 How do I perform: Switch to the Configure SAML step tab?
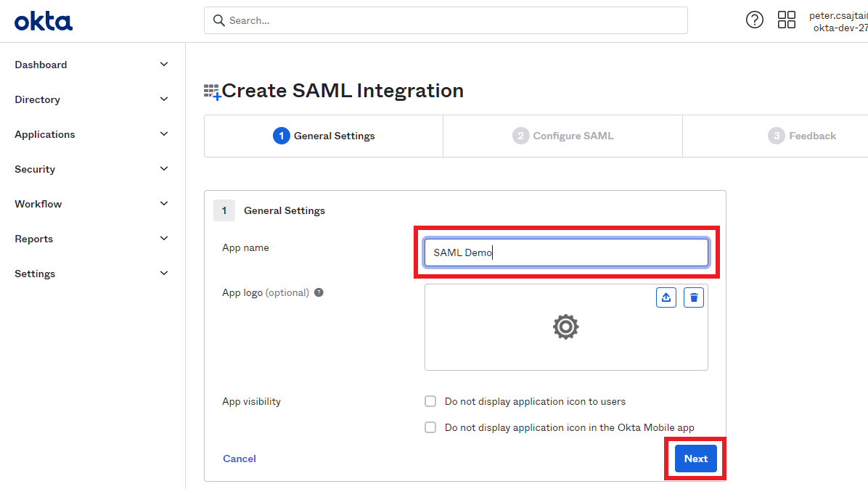coord(563,136)
